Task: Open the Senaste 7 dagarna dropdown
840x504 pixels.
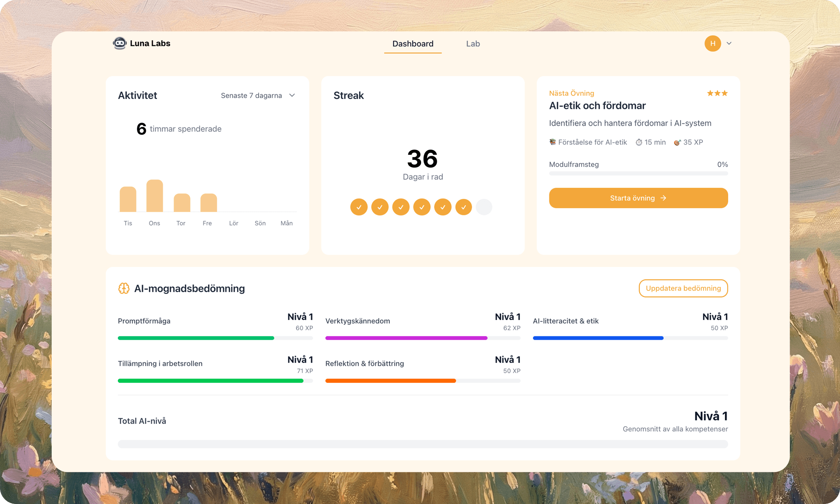Action: pos(252,95)
